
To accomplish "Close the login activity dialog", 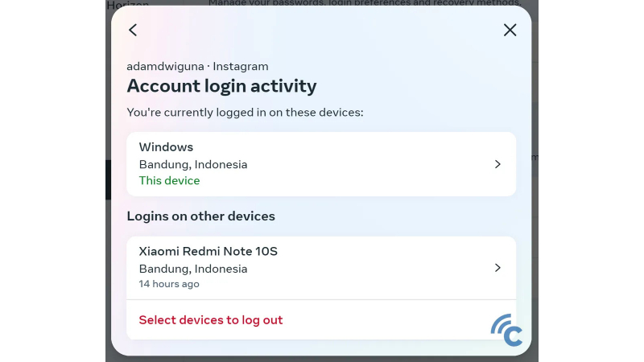I will 510,30.
